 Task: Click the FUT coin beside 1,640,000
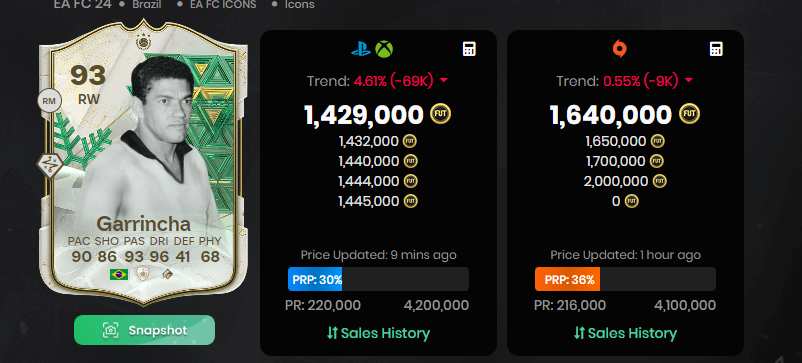tap(689, 114)
